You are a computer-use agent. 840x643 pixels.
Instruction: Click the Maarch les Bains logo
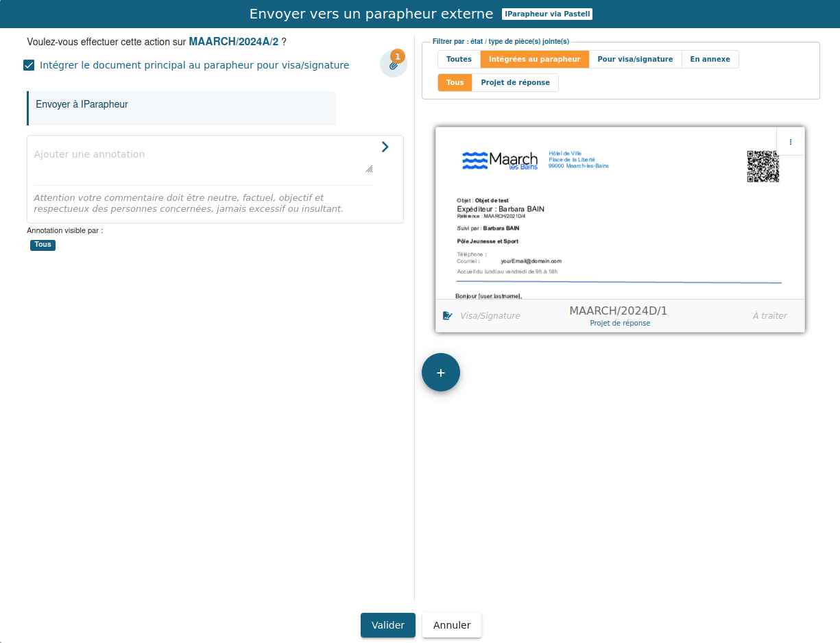point(500,161)
